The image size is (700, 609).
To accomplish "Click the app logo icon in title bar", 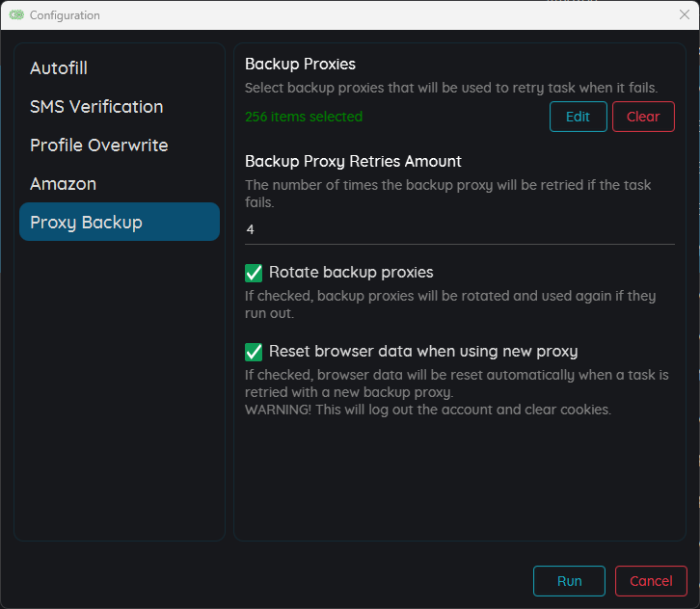I will click(16, 15).
